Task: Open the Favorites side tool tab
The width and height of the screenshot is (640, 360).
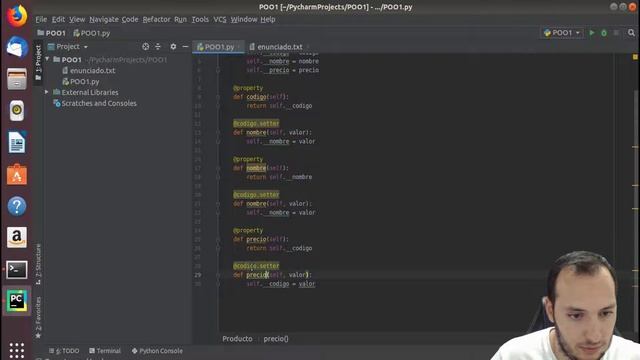Action: 38,317
